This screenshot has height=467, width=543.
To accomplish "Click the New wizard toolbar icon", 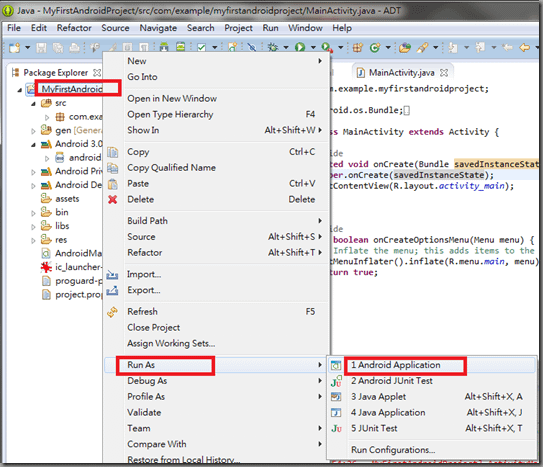I will (x=15, y=47).
